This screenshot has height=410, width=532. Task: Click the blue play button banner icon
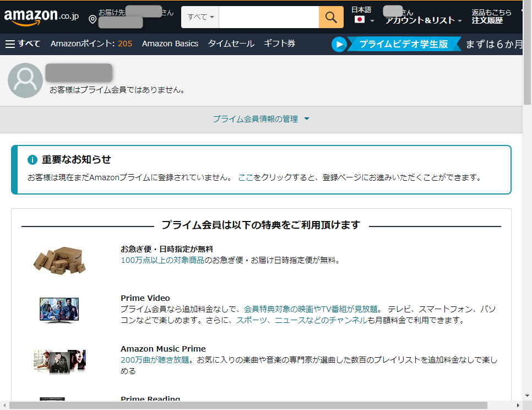pos(339,44)
